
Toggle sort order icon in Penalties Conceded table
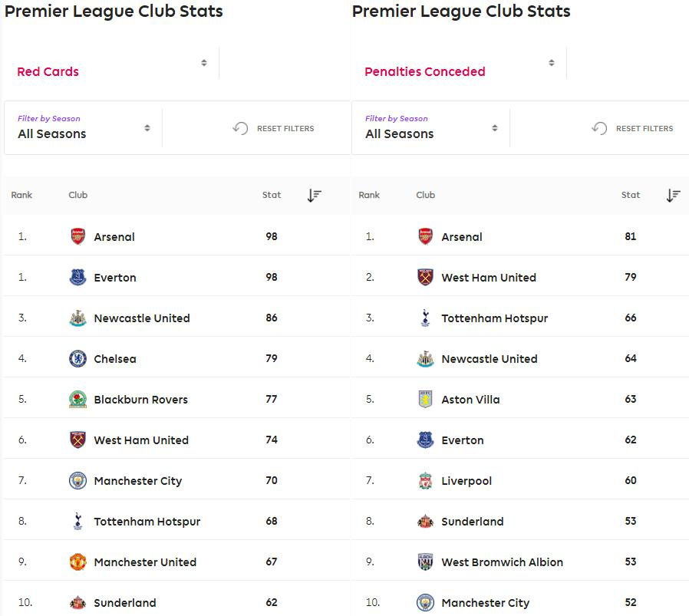pyautogui.click(x=673, y=196)
